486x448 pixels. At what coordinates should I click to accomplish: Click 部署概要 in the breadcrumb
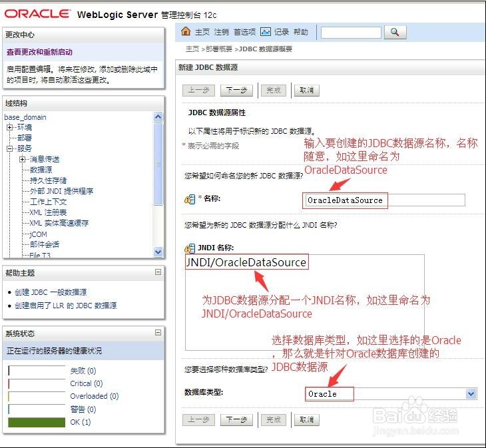219,49
